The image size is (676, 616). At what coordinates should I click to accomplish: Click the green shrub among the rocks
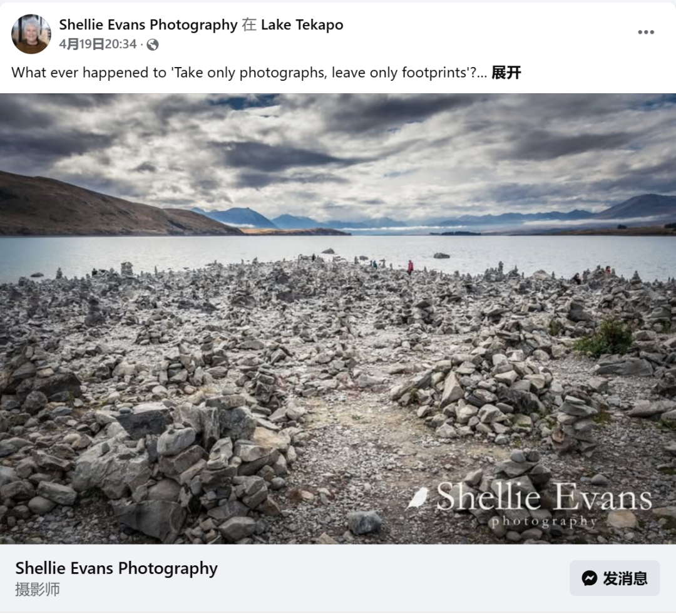coord(605,337)
